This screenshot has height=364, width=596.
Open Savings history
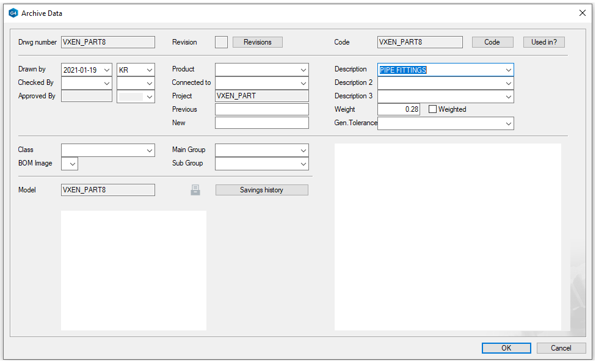coord(261,190)
